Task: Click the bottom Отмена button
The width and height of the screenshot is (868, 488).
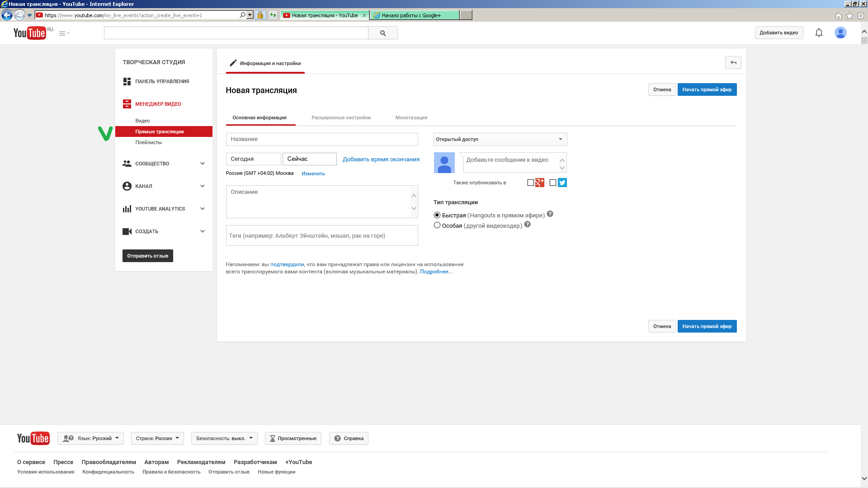Action: coord(662,326)
